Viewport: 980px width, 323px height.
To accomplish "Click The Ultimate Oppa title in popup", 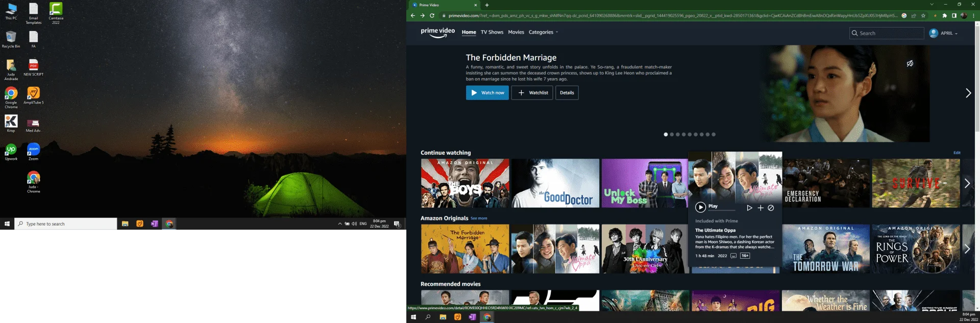I will (x=716, y=230).
